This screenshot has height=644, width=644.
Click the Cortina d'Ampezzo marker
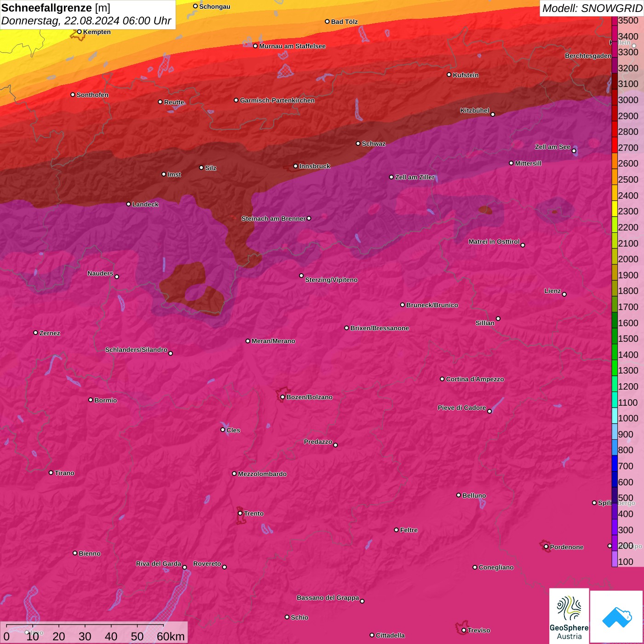click(x=442, y=379)
